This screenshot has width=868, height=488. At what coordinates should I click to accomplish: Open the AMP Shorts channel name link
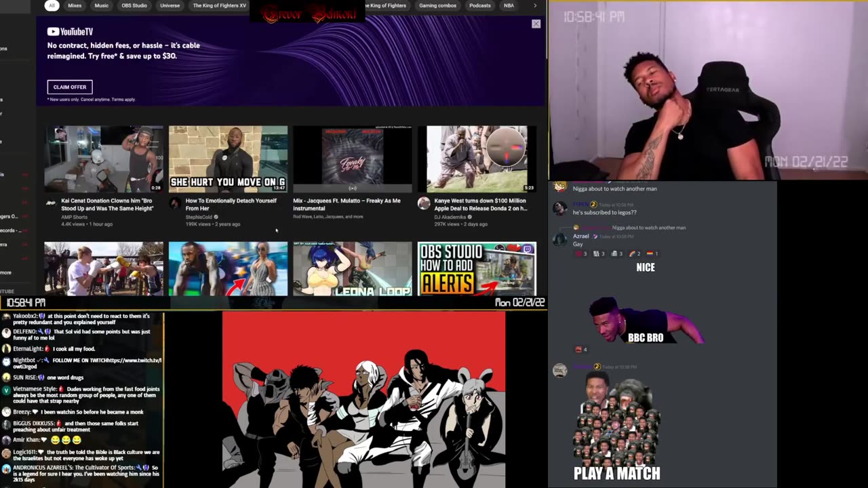[74, 217]
